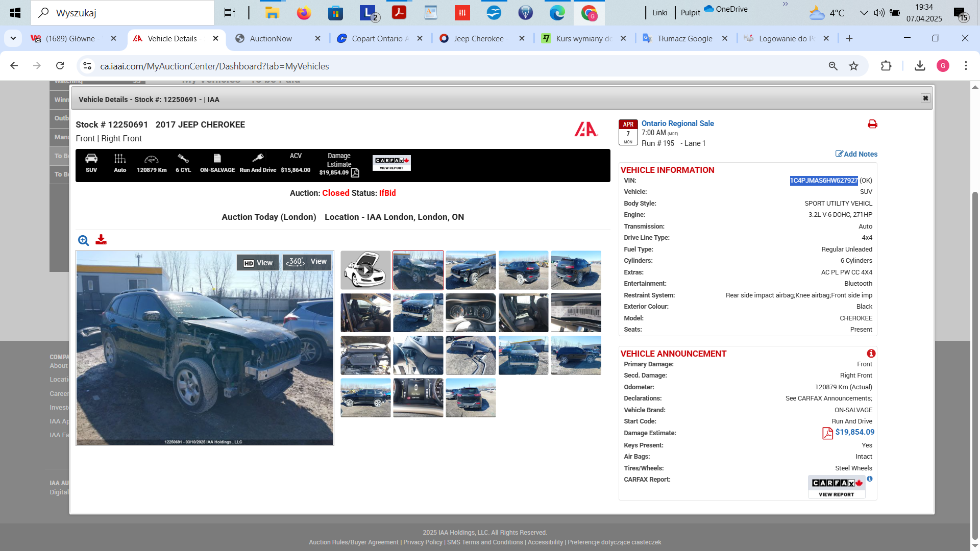Viewport: 980px width, 551px height.
Task: Open Adobe Acrobat from the taskbar
Action: click(x=399, y=13)
